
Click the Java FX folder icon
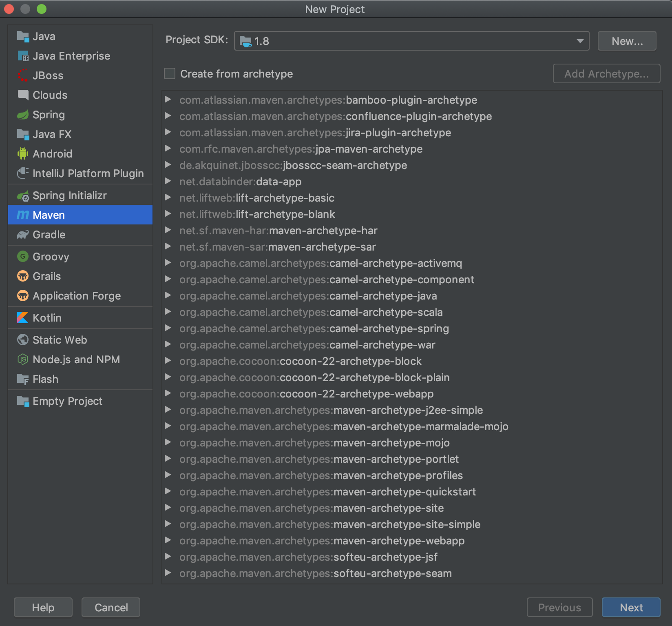point(23,135)
